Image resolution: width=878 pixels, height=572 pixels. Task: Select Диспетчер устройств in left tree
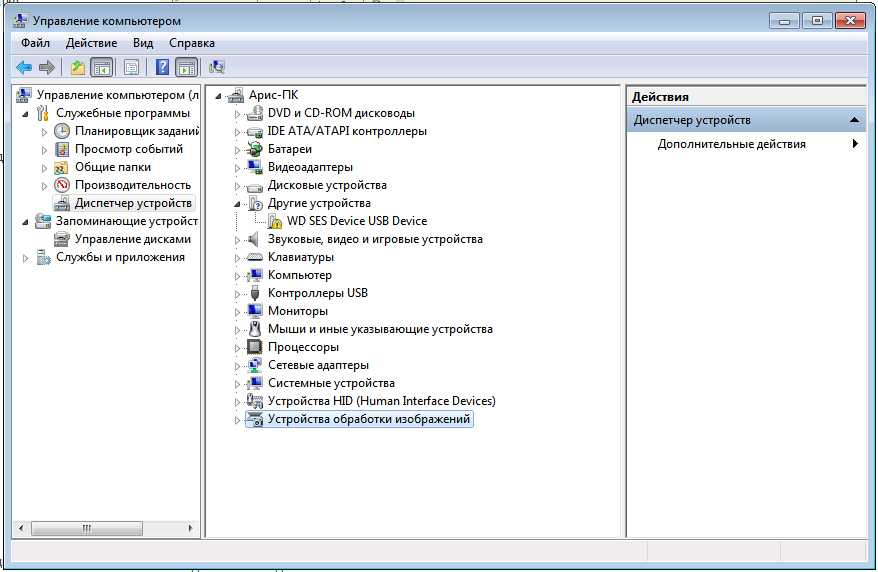pos(133,203)
